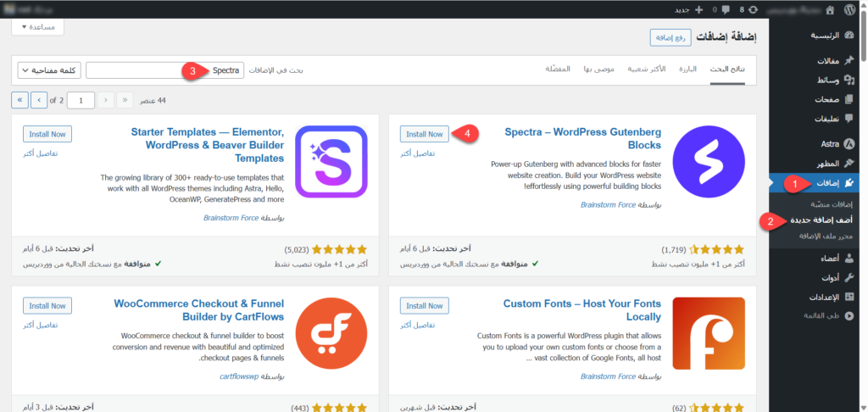Install Starter Templates plugin
This screenshot has height=412, width=868.
coord(47,134)
